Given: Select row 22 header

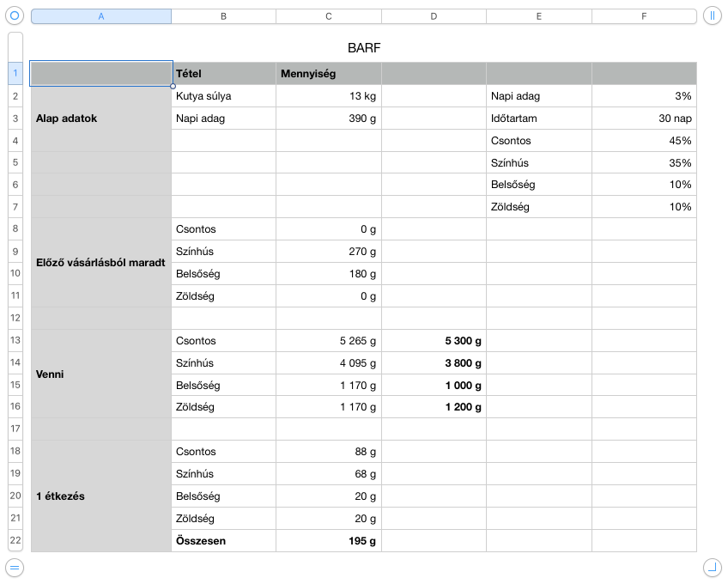Looking at the screenshot, I should [15, 541].
